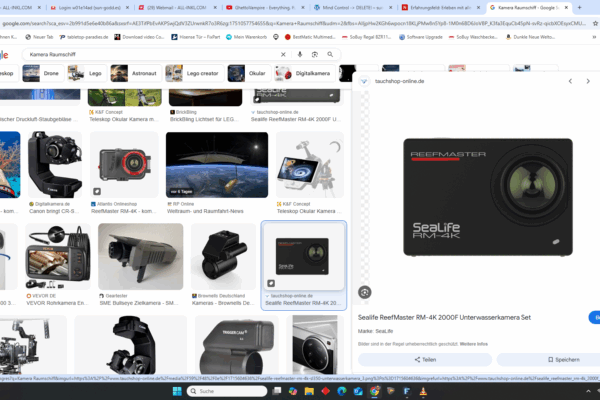The height and width of the screenshot is (400, 600).
Task: Launch Microsoft Edge from the taskbar
Action: point(342,391)
